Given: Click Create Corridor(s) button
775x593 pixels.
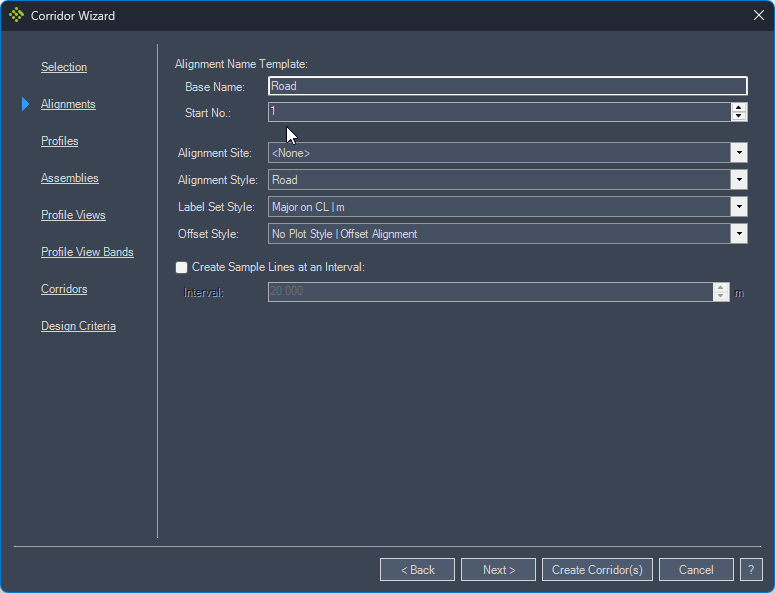Looking at the screenshot, I should [597, 570].
